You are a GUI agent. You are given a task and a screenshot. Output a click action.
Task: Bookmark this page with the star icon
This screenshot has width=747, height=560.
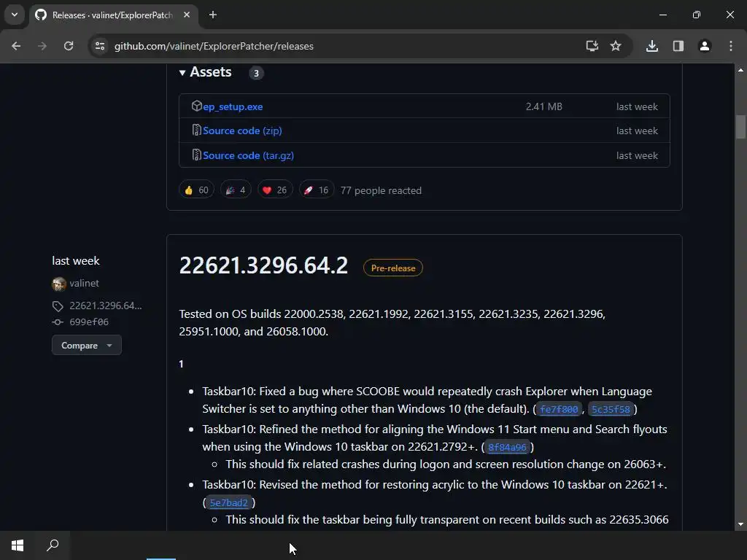(x=616, y=46)
